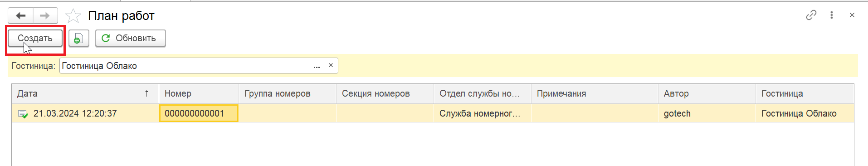The height and width of the screenshot is (166, 868).
Task: Open hotel selection via ellipsis button
Action: (317, 66)
